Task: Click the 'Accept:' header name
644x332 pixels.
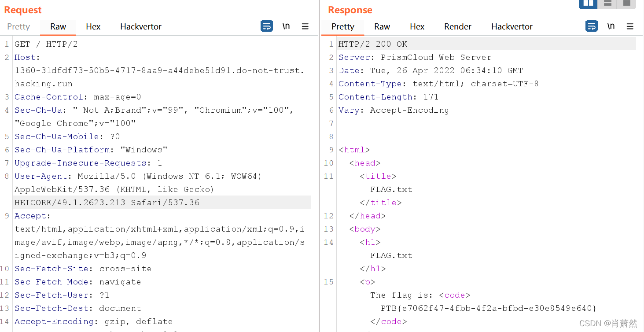Action: pyautogui.click(x=33, y=216)
